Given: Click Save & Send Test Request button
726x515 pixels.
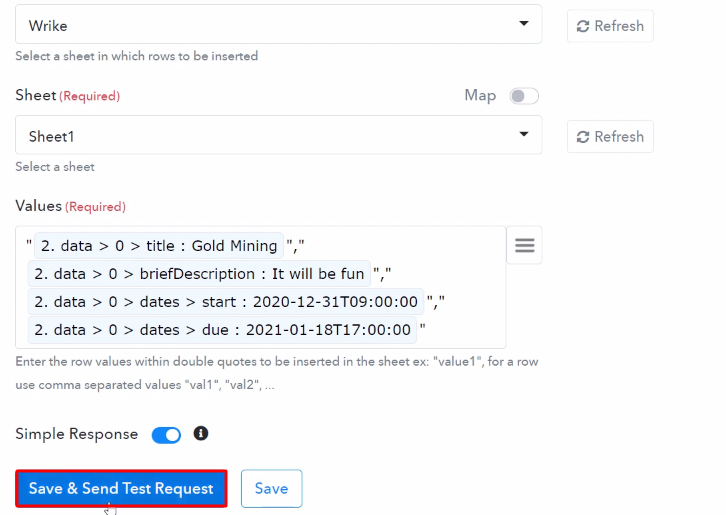Looking at the screenshot, I should (121, 489).
